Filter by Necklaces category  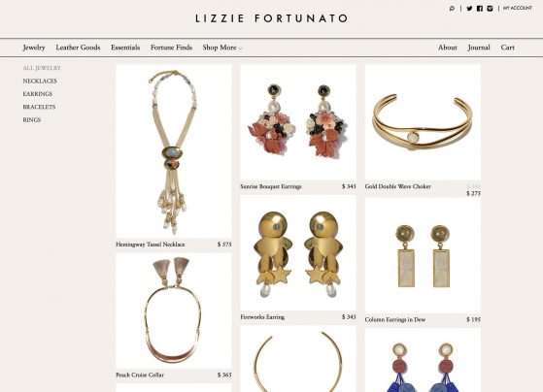point(40,81)
